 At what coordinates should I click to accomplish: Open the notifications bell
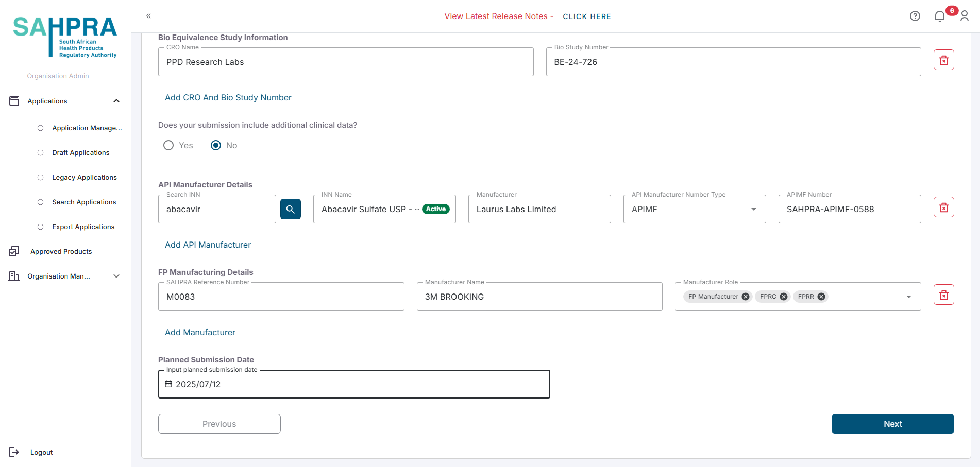pos(940,16)
